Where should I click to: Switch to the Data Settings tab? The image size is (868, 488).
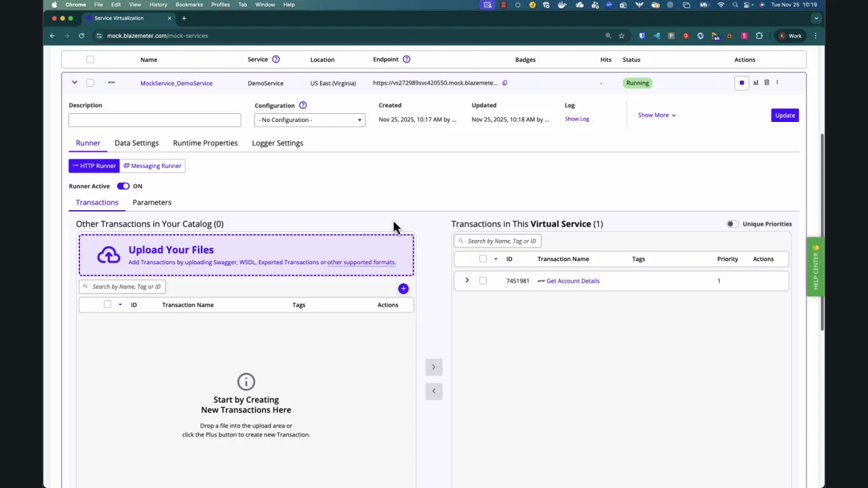pos(136,143)
